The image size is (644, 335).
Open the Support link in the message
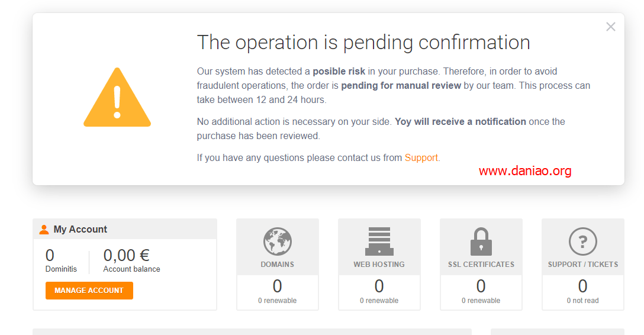pos(421,157)
